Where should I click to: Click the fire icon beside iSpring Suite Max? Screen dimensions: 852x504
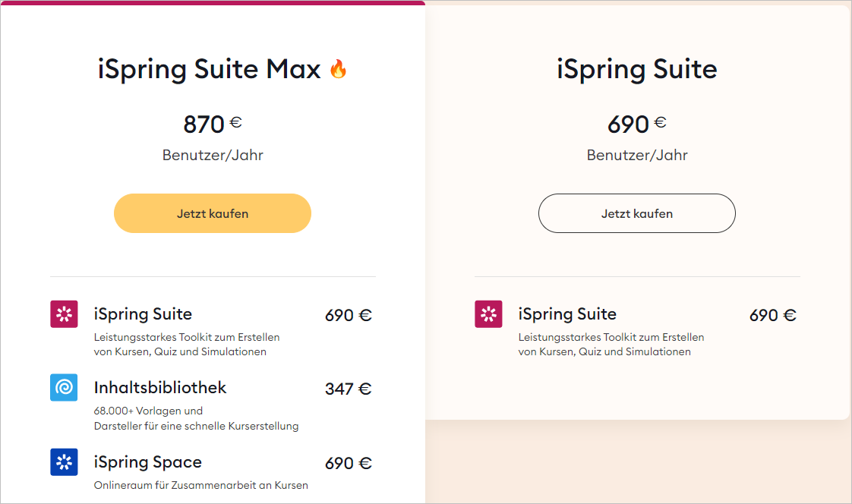click(338, 70)
